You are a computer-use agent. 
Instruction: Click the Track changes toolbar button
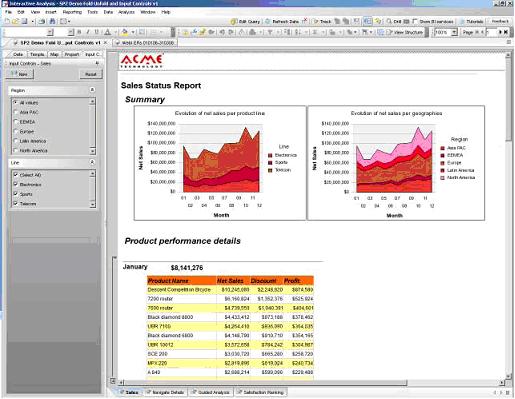click(322, 21)
